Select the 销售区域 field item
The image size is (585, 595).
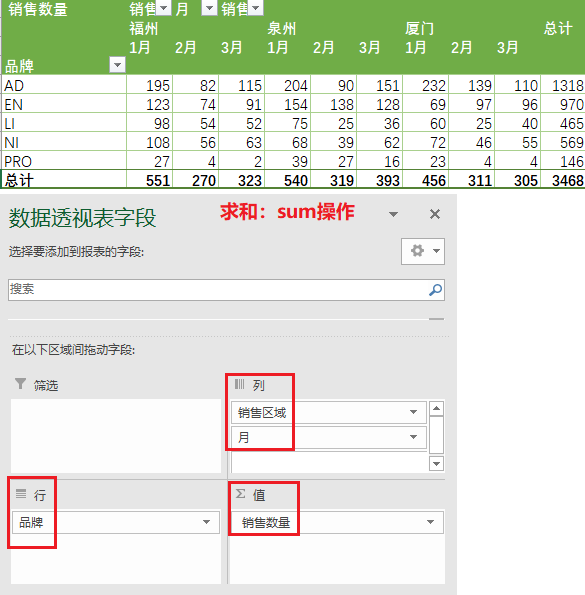pos(329,412)
